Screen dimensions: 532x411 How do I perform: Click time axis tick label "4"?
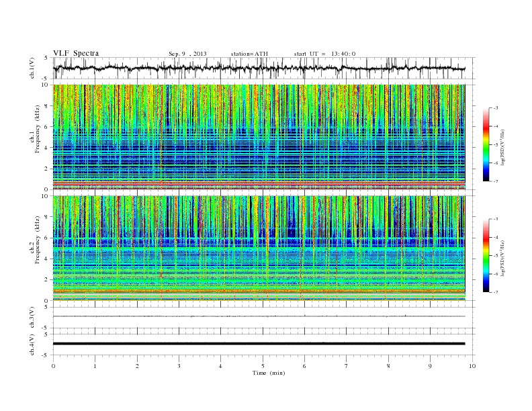(x=221, y=366)
